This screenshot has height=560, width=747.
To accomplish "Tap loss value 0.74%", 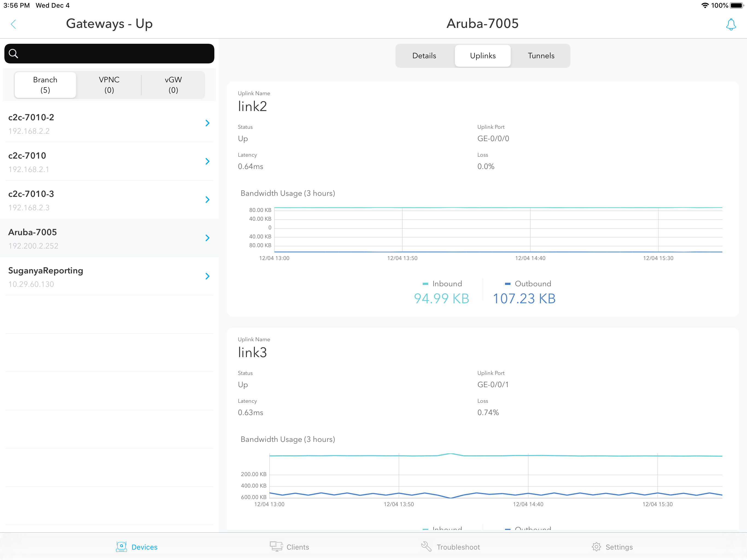I will [488, 413].
